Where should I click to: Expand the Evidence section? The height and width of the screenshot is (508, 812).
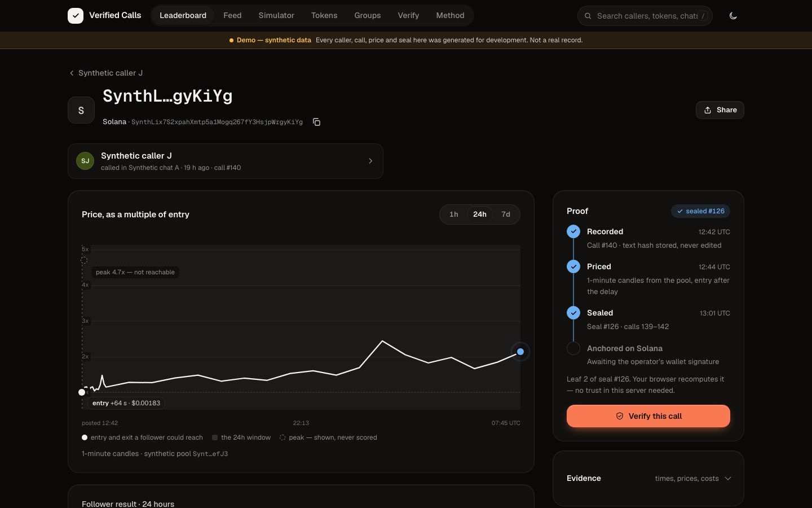[x=648, y=478]
